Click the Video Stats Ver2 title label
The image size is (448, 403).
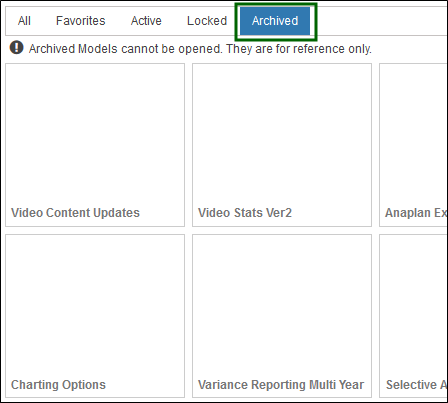point(245,213)
